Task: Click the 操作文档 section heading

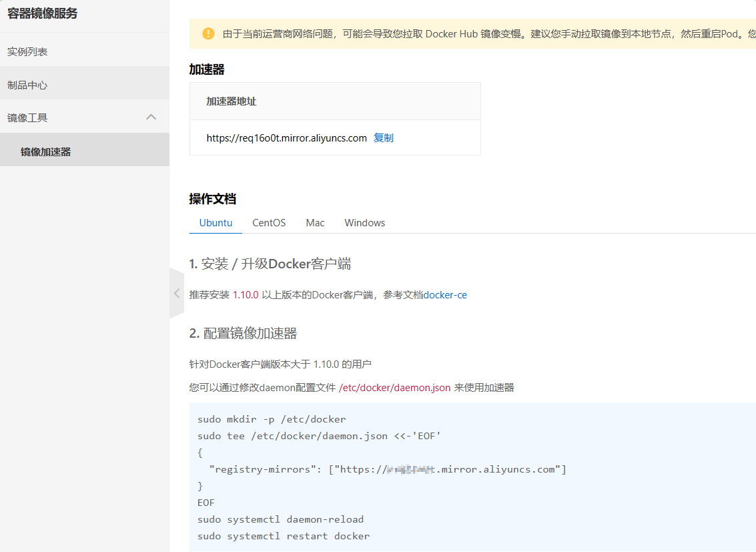Action: pos(213,199)
